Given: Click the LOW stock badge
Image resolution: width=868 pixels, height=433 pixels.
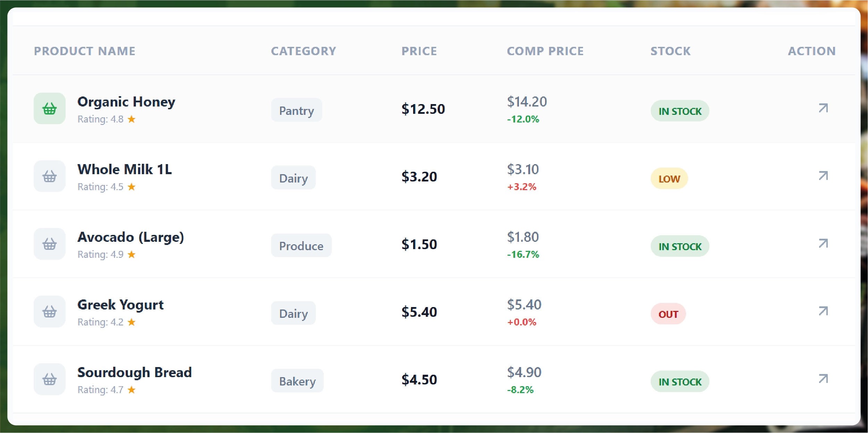Looking at the screenshot, I should (669, 179).
